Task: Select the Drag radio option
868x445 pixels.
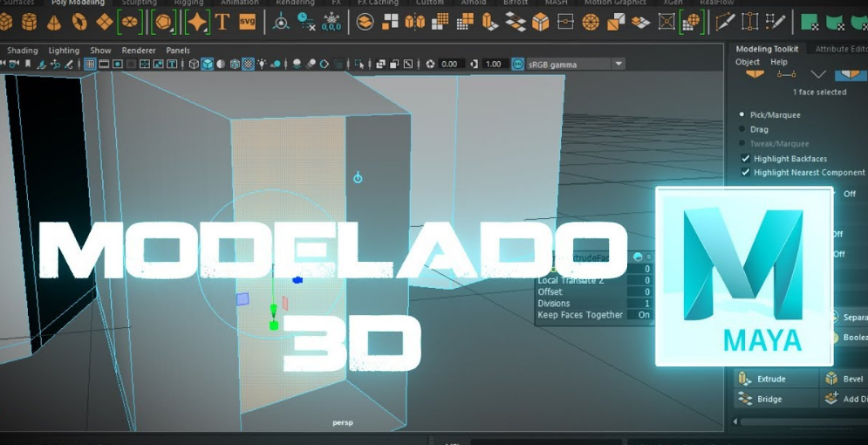Action: (742, 129)
